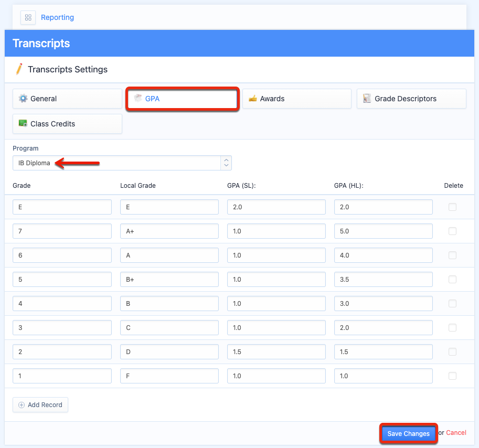Switch to the General tab
The width and height of the screenshot is (479, 448).
(x=67, y=99)
